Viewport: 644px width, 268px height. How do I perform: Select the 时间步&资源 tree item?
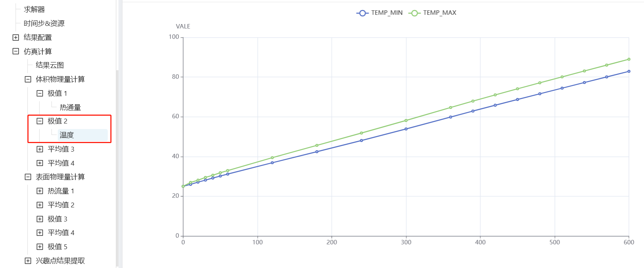pyautogui.click(x=44, y=23)
